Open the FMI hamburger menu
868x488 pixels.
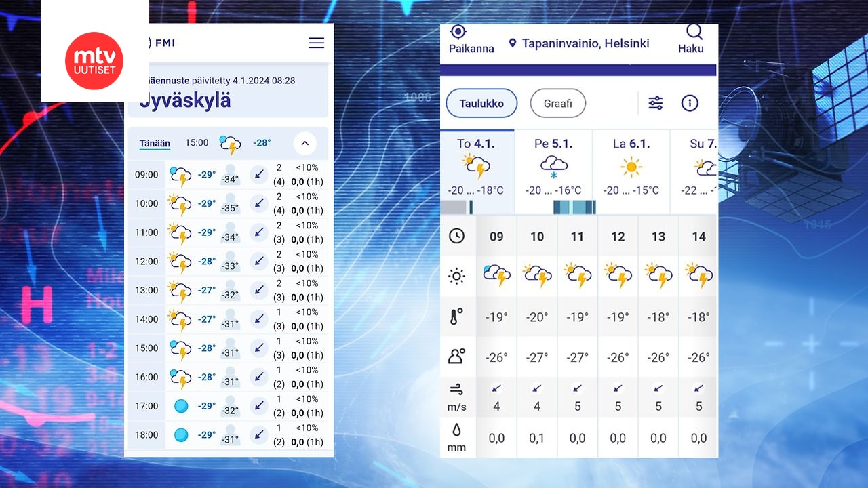click(316, 42)
